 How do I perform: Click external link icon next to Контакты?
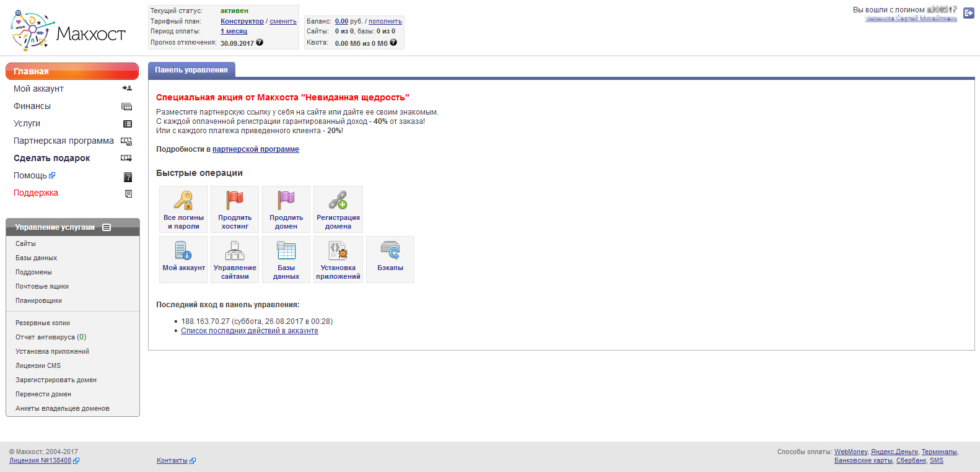click(193, 461)
